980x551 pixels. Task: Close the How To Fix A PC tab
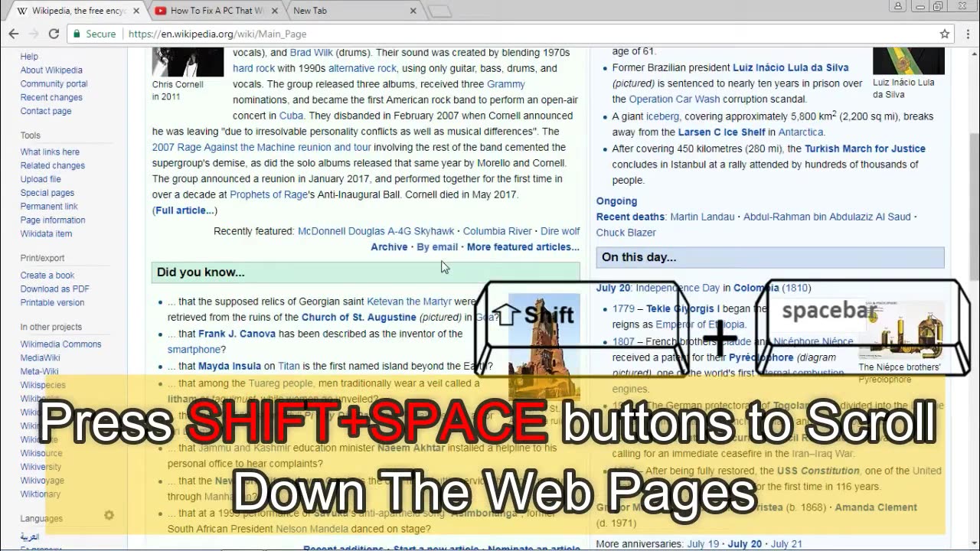[x=275, y=11]
